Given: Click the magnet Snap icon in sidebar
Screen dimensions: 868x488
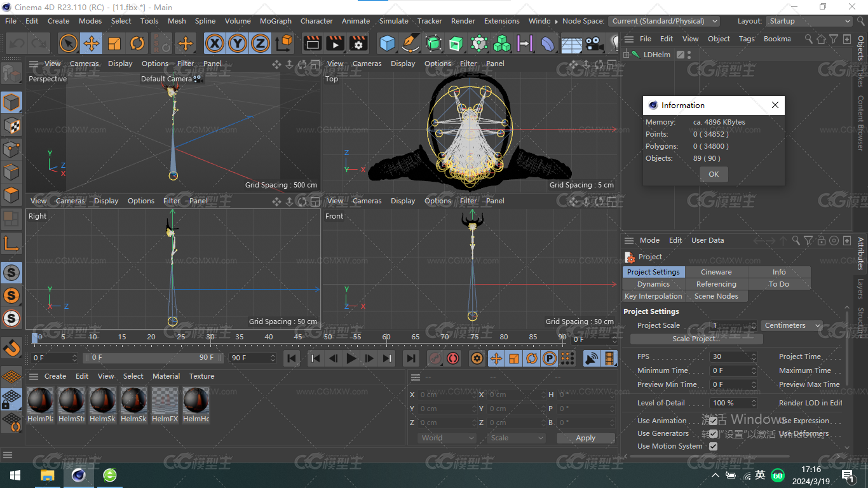Looking at the screenshot, I should coord(11,348).
